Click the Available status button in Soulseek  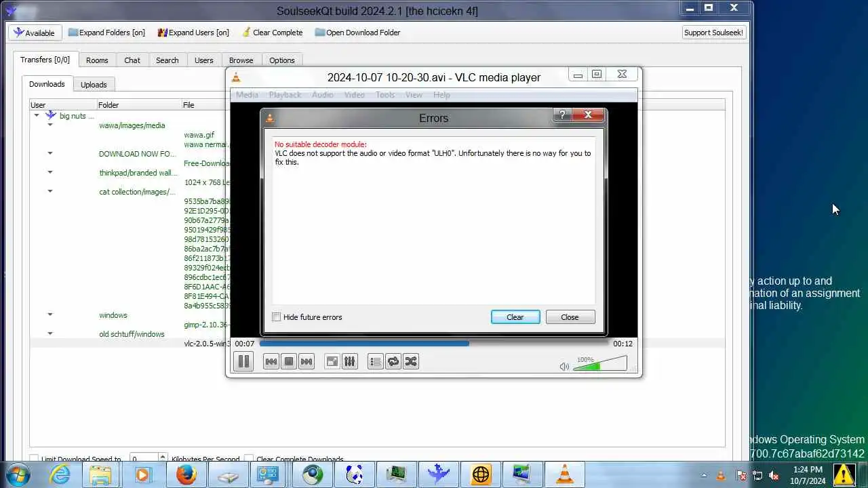coord(35,33)
